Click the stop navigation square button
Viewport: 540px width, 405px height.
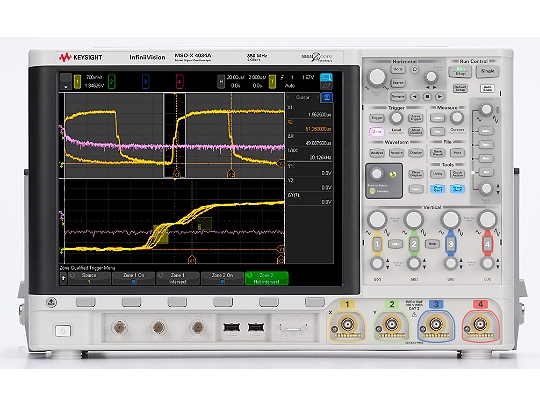tap(427, 97)
